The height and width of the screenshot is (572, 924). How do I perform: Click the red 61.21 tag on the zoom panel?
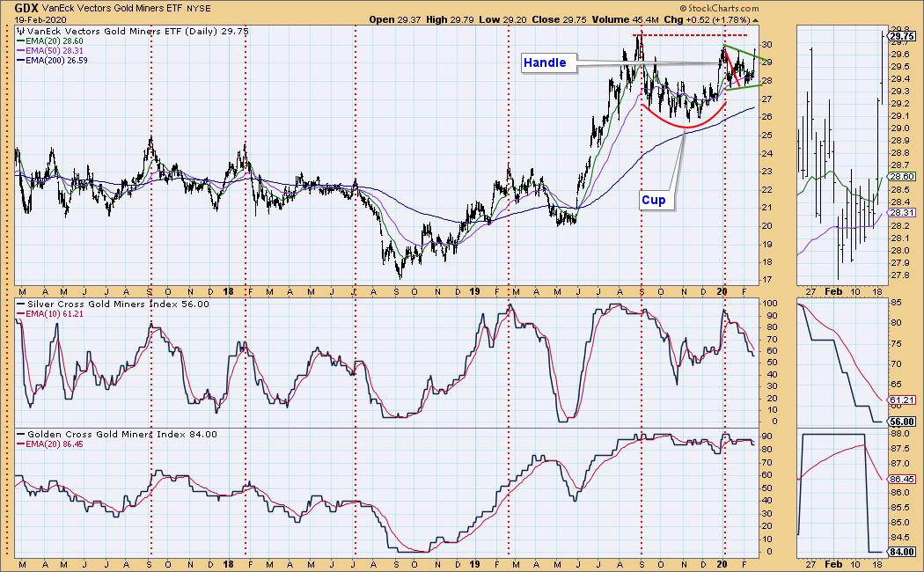[x=902, y=400]
